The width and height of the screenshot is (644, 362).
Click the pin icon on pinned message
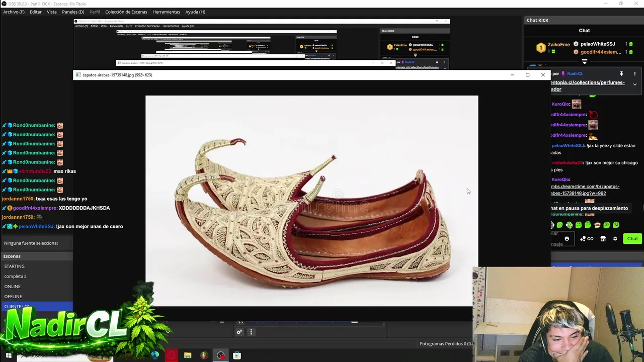coord(621,73)
